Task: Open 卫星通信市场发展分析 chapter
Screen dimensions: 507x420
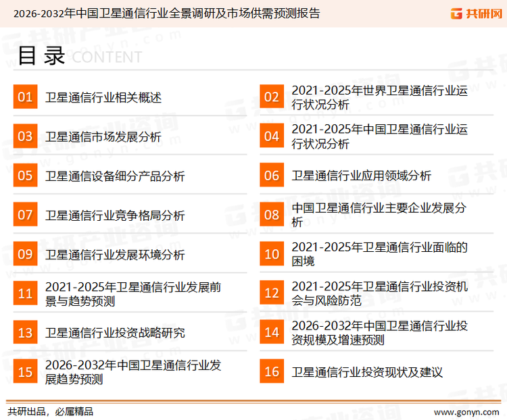Action: (103, 137)
